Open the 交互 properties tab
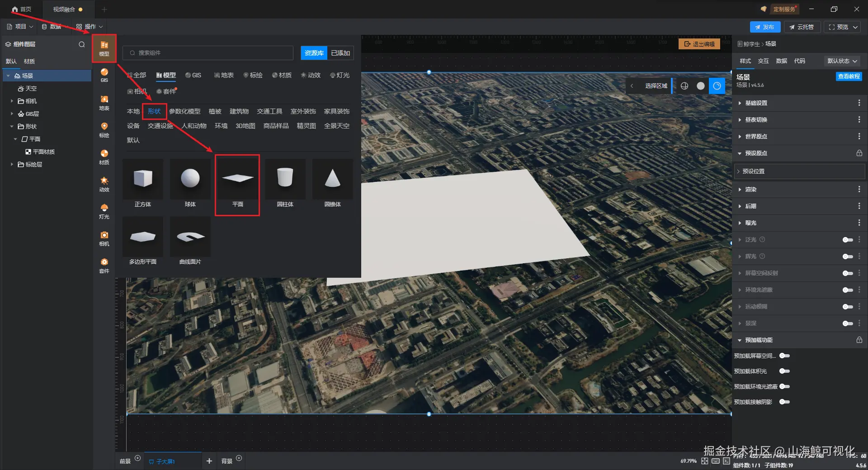The image size is (868, 470). pos(763,61)
